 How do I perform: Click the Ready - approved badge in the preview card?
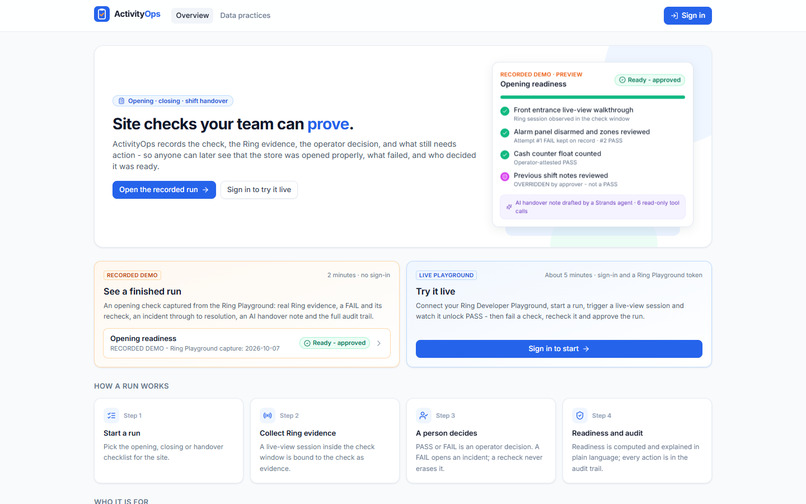tap(650, 80)
